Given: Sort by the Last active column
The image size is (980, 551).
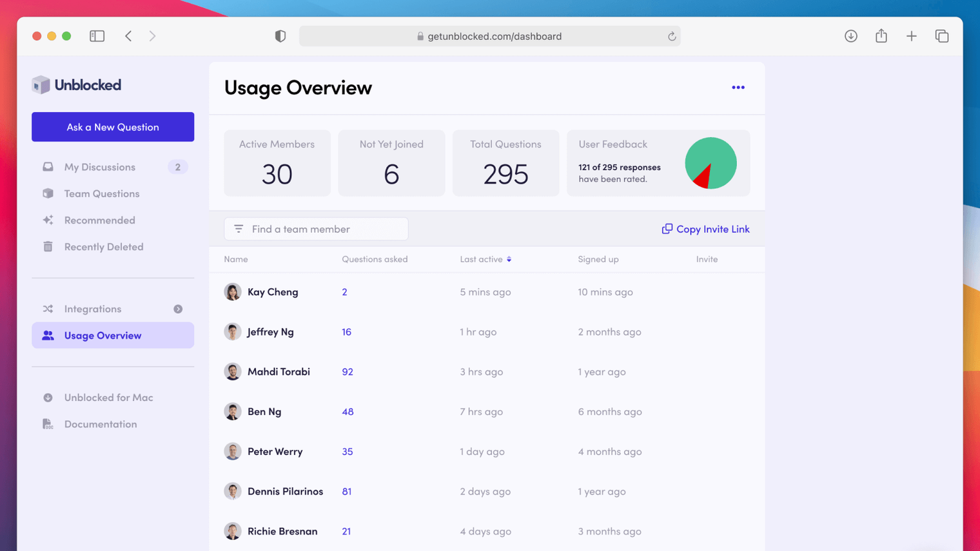Looking at the screenshot, I should [485, 259].
